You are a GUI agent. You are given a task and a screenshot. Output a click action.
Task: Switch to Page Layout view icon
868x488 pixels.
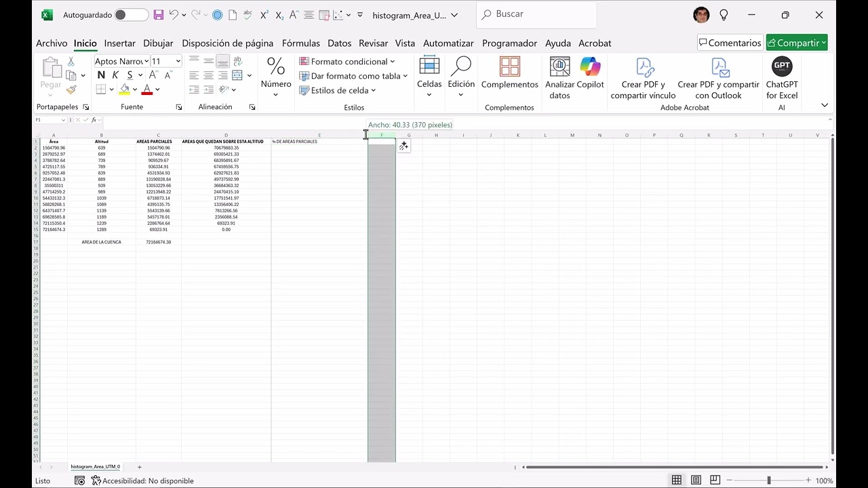(x=696, y=481)
